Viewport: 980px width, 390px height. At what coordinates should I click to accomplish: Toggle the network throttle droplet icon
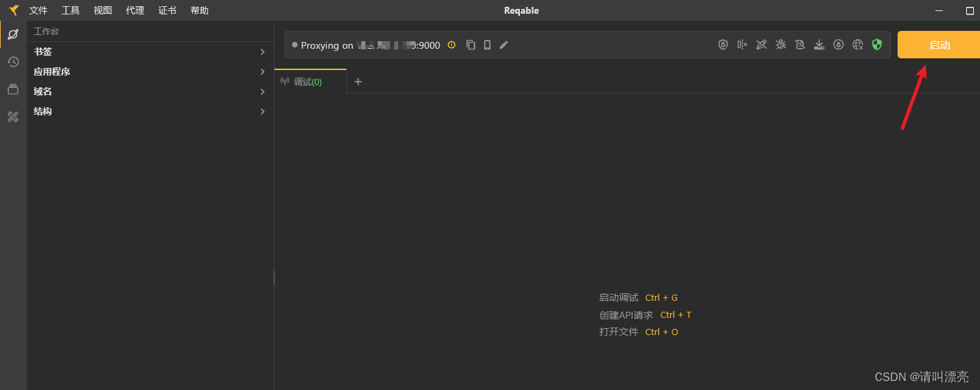839,45
